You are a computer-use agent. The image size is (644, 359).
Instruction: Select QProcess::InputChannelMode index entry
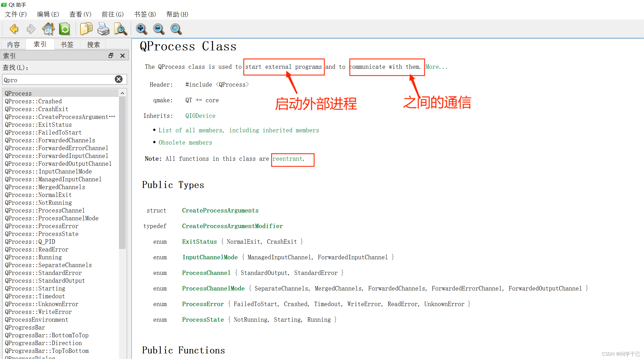(61, 172)
